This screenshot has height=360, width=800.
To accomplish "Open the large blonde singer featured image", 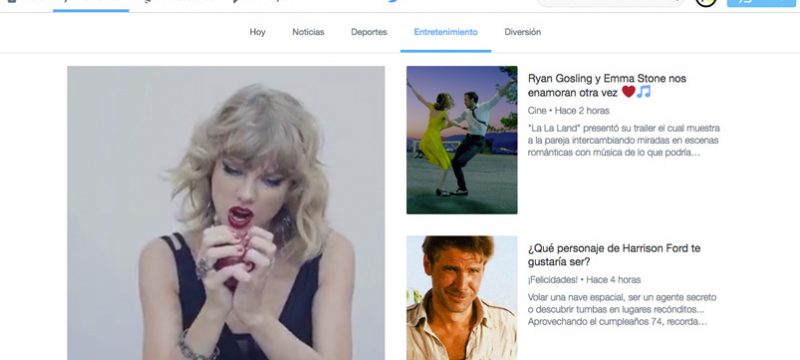I will pos(226,213).
